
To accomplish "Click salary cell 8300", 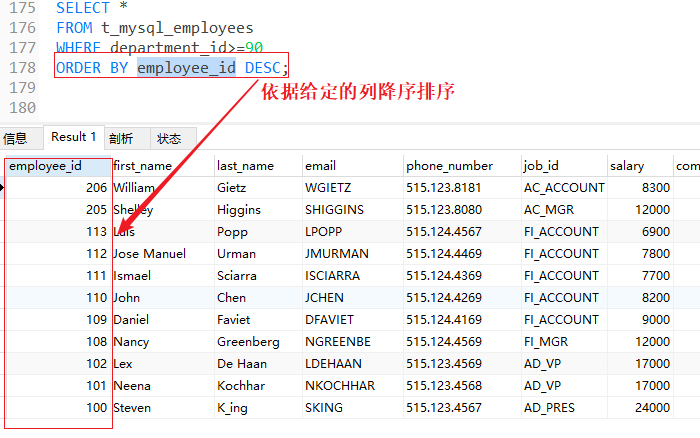I will pyautogui.click(x=640, y=188).
